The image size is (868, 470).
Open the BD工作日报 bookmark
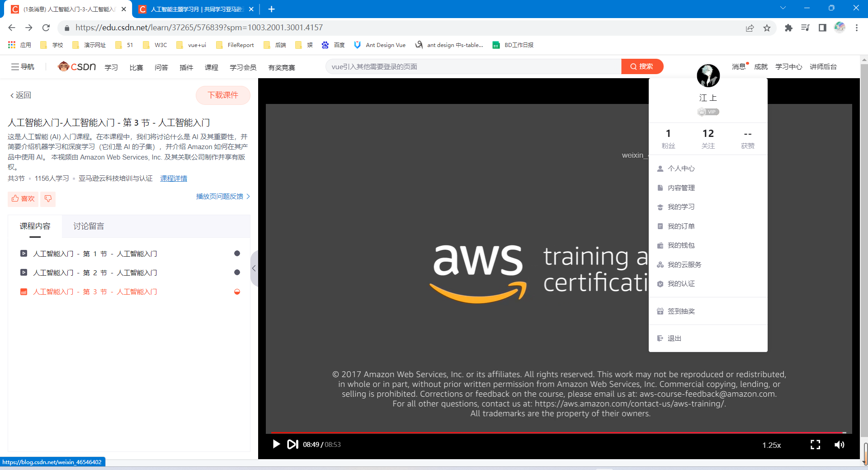coord(513,45)
